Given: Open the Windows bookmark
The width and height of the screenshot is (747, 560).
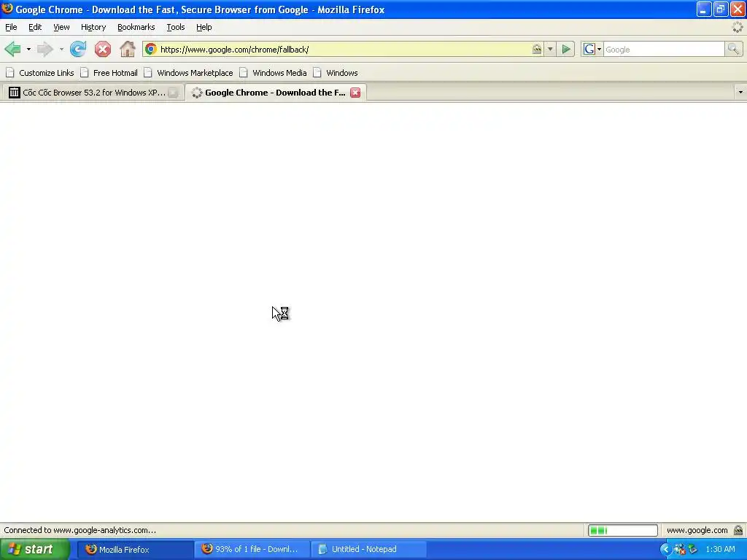Looking at the screenshot, I should [x=336, y=73].
